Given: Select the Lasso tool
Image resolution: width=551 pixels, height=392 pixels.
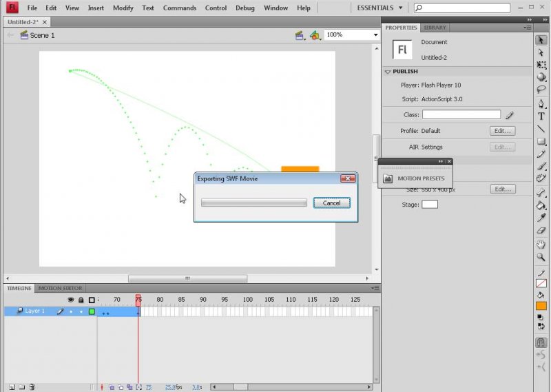Looking at the screenshot, I should [x=541, y=90].
